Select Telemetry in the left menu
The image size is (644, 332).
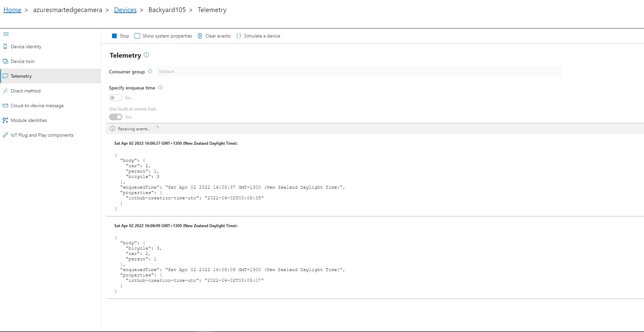tap(21, 76)
